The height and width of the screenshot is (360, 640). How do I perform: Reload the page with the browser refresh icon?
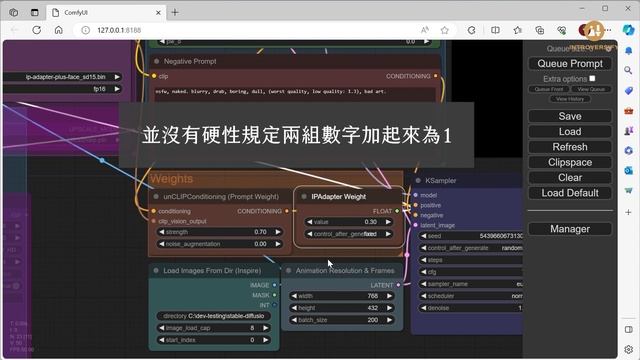[x=37, y=30]
